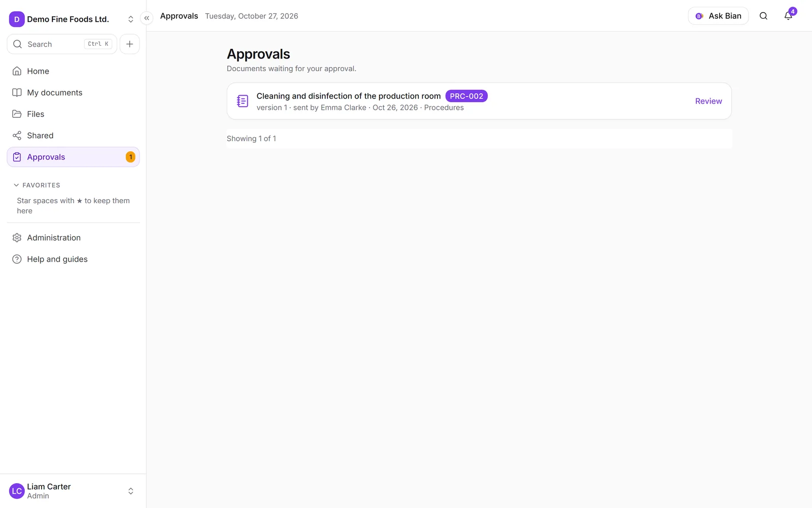Click the Review link for PRC-002

(x=708, y=101)
